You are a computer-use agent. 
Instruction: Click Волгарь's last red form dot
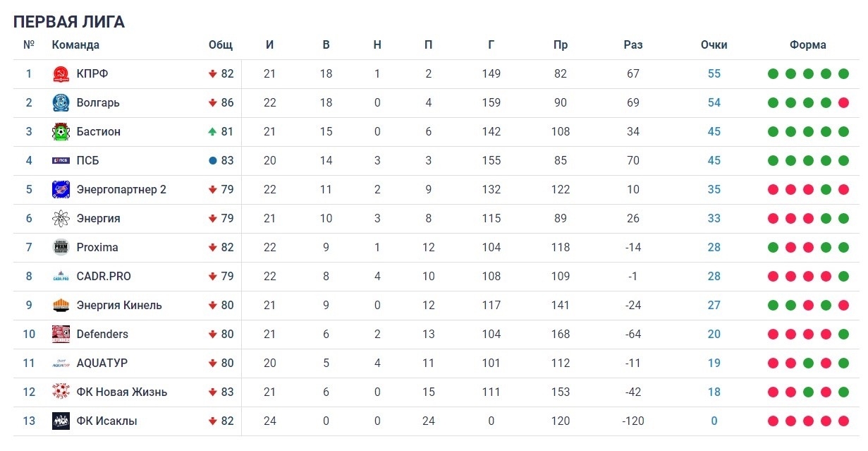(x=843, y=103)
